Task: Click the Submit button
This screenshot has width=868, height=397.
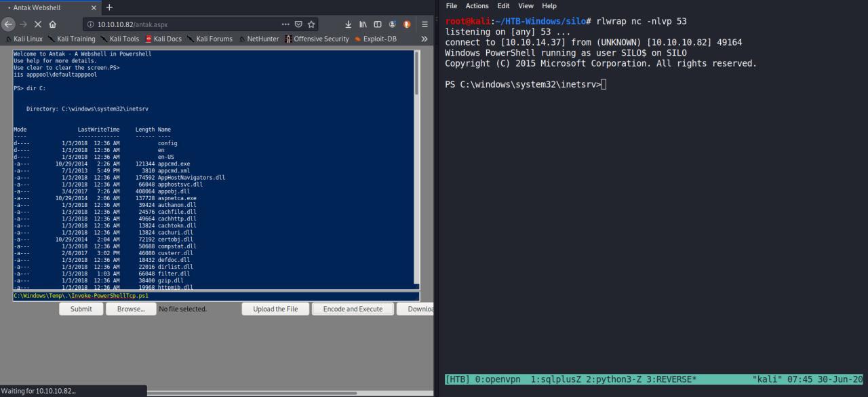Action: tap(81, 309)
